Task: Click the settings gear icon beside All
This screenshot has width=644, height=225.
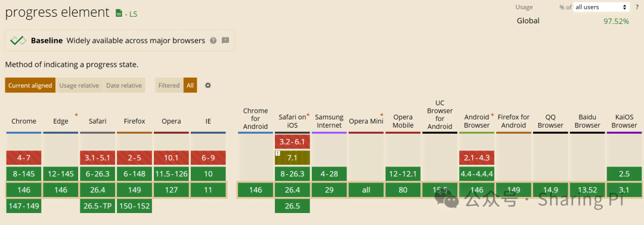Action: coord(208,85)
